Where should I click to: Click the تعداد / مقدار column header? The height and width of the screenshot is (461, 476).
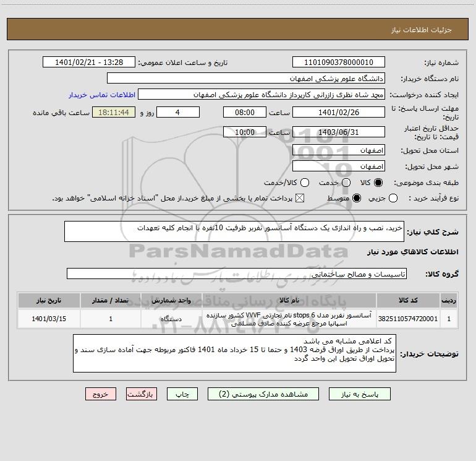pos(111,300)
